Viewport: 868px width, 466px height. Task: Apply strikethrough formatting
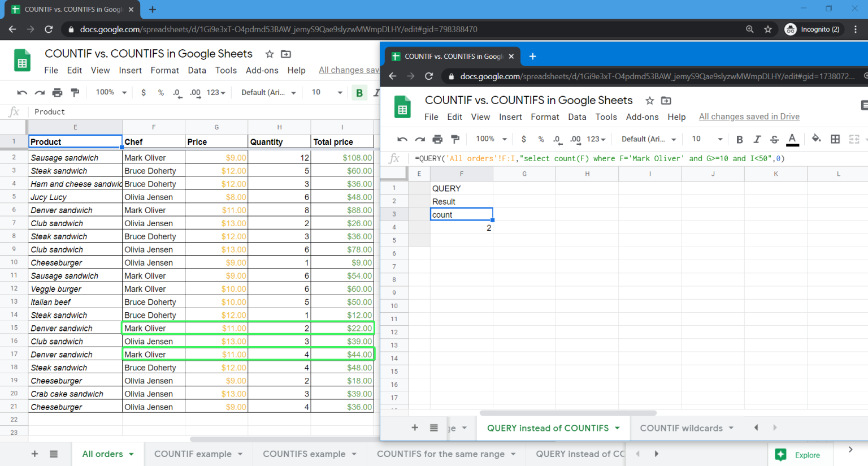[775, 139]
